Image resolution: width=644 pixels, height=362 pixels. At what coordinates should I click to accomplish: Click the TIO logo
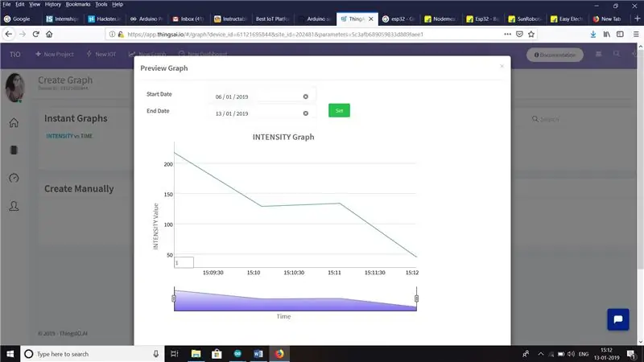[14, 54]
